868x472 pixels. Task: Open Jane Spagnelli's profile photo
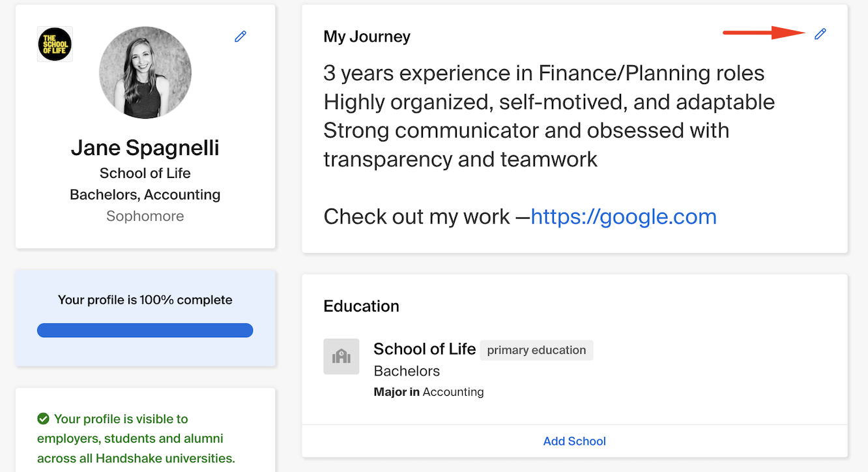[145, 72]
